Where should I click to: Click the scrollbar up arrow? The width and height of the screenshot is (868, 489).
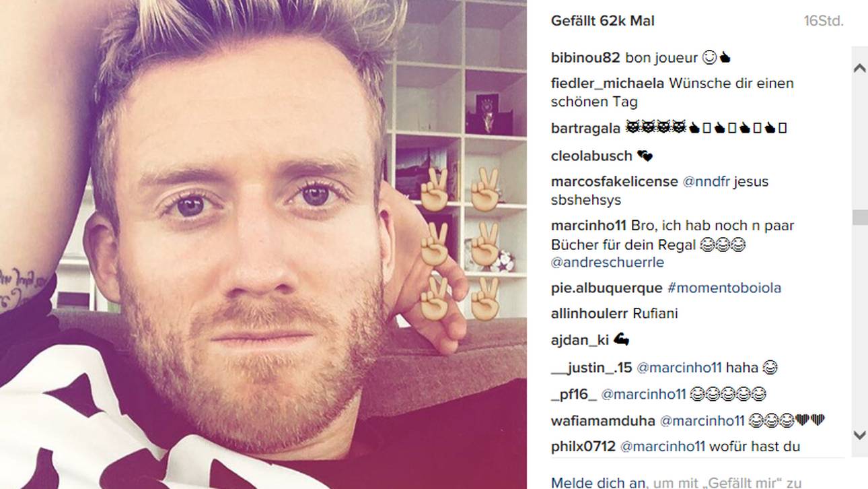[x=859, y=67]
